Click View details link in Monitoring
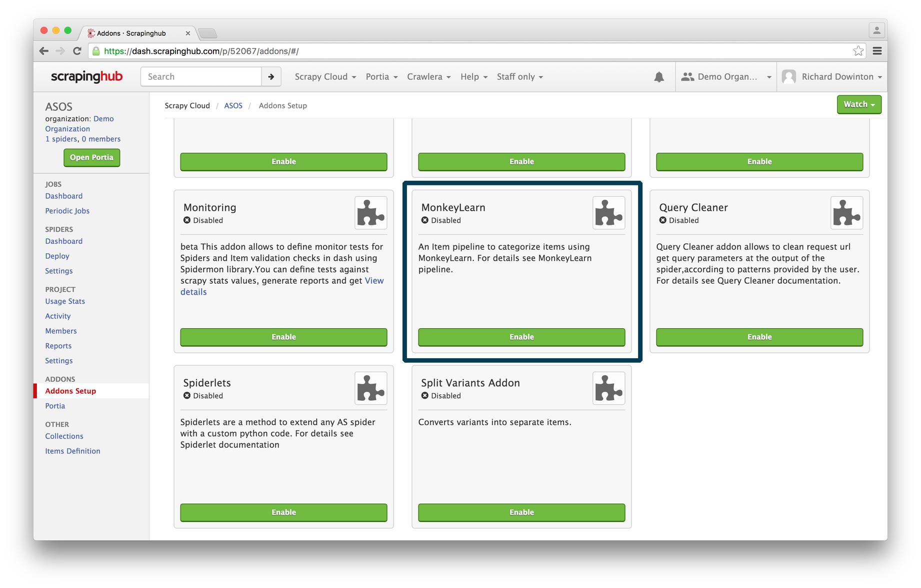 click(x=374, y=281)
